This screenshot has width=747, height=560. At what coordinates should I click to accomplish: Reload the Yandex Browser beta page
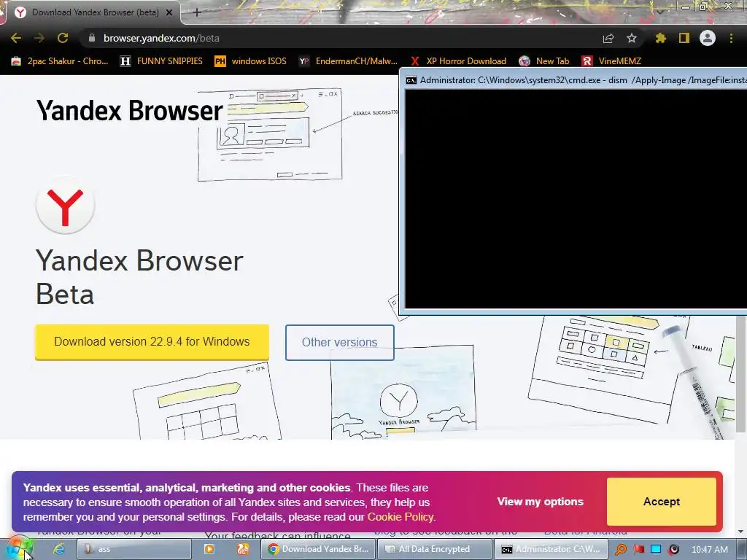[63, 38]
